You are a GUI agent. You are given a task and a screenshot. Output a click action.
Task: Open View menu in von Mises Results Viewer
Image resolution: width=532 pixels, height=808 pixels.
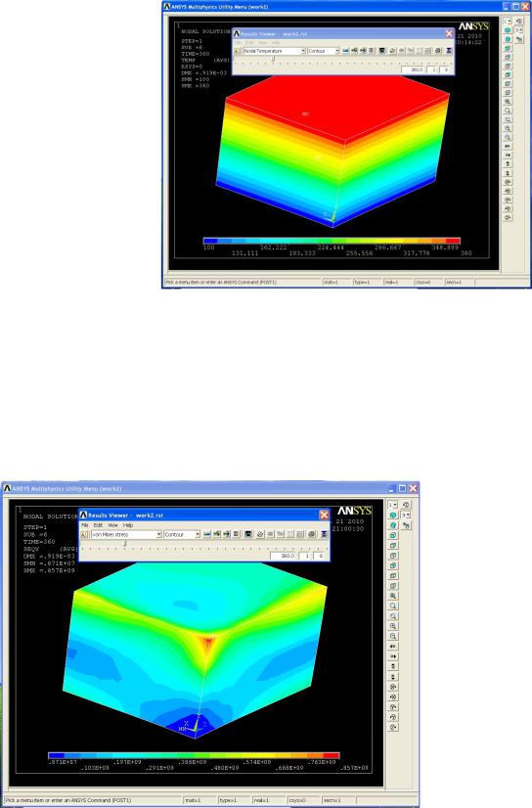tap(112, 525)
